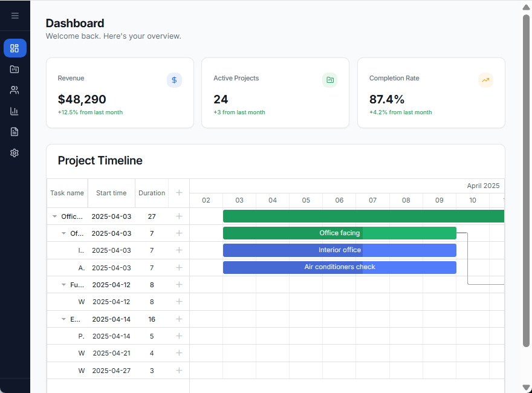
Task: Collapse the task group starting 2025-04-12
Action: (64, 285)
